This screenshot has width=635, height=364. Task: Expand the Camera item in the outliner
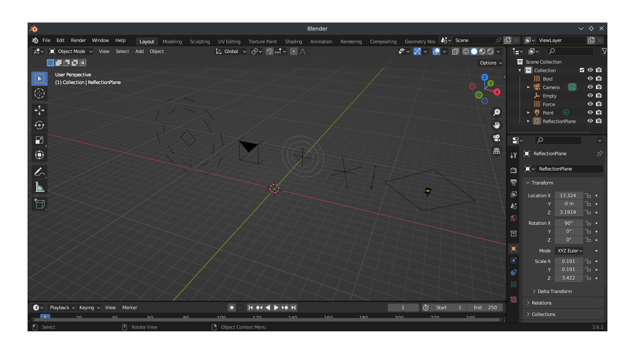tap(528, 87)
